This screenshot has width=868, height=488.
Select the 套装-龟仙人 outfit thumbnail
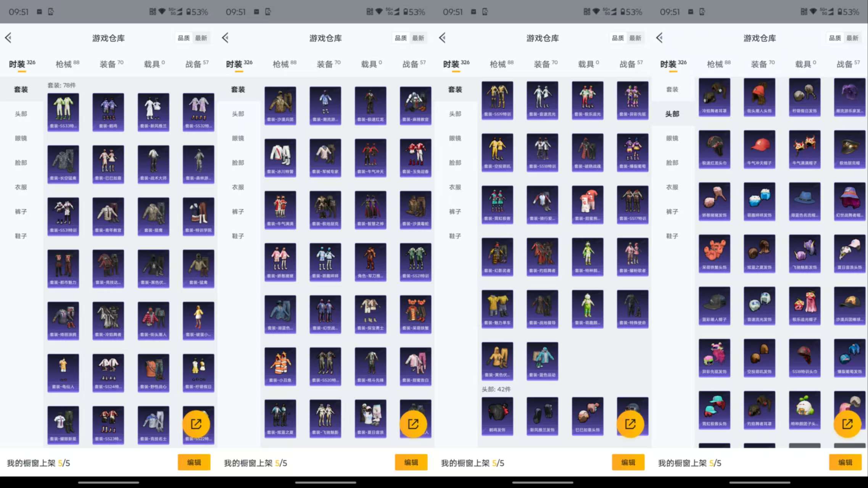point(63,373)
